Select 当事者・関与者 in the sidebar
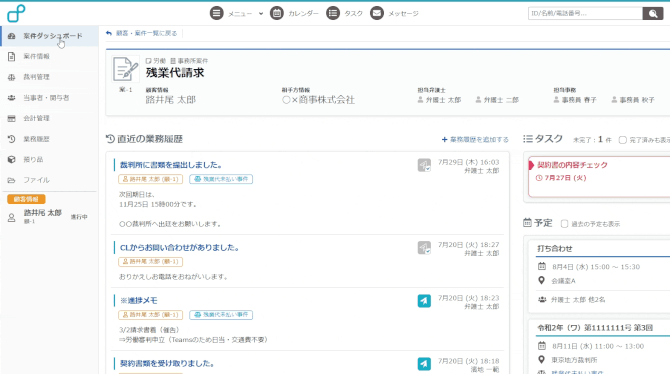Viewport: 670px width, 374px height. [x=50, y=97]
